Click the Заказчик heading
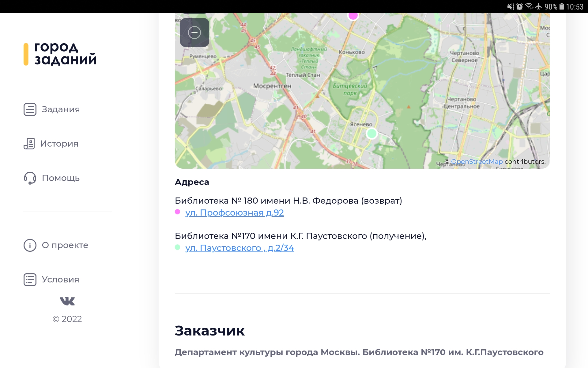588x368 pixels. 210,331
